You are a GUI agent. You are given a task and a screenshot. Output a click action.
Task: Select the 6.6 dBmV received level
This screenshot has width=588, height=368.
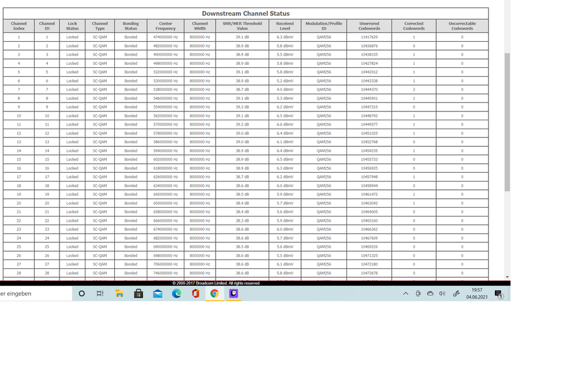coord(285,124)
